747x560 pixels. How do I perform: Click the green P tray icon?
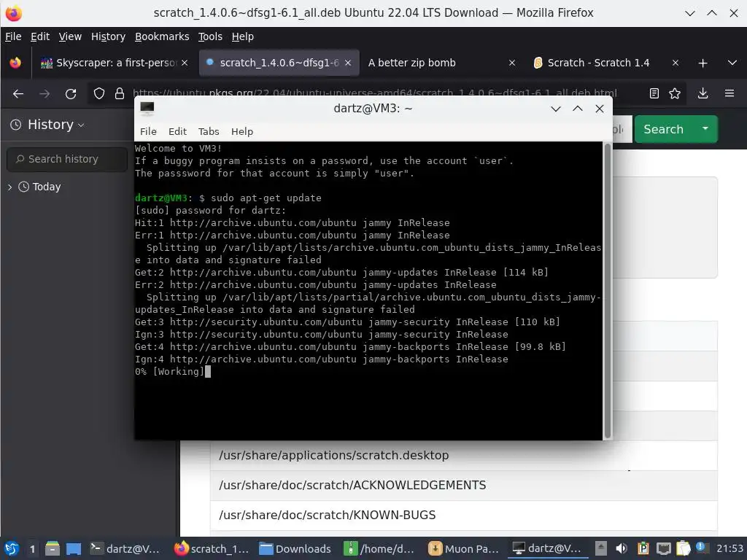click(x=643, y=548)
